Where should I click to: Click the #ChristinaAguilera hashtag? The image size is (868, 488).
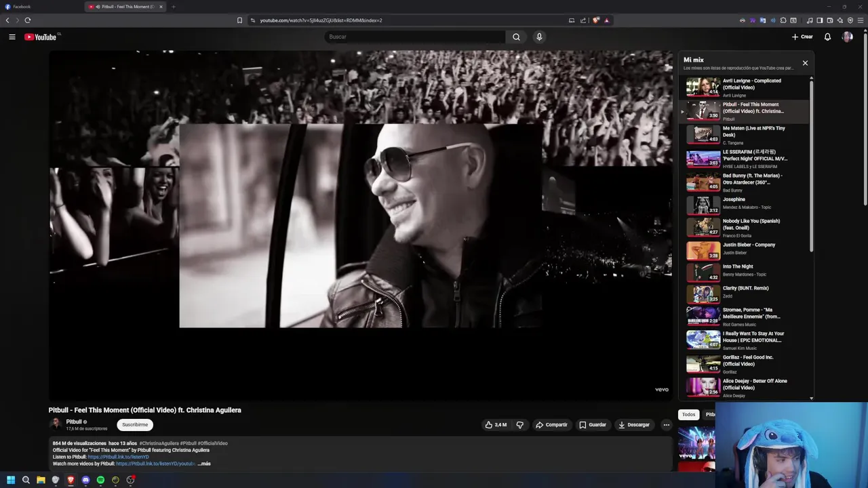click(159, 443)
